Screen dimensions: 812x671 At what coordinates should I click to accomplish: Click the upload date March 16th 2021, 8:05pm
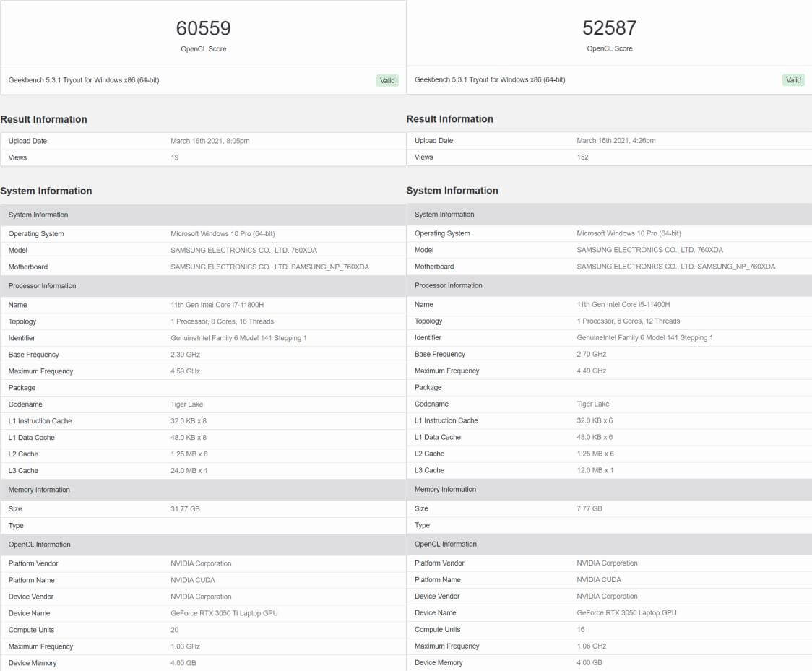[x=210, y=141]
